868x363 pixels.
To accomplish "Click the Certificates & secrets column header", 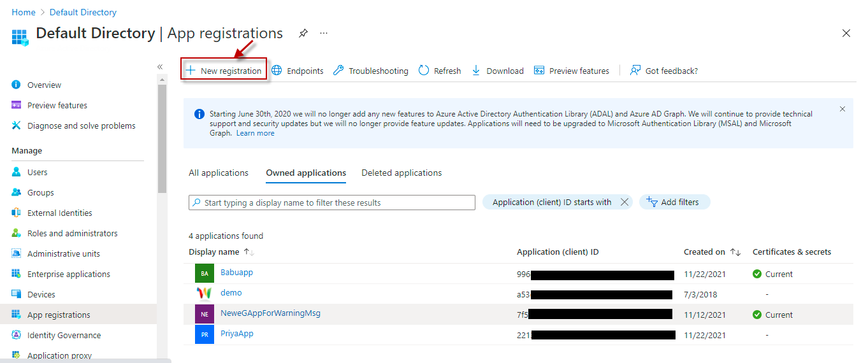I will click(x=792, y=252).
